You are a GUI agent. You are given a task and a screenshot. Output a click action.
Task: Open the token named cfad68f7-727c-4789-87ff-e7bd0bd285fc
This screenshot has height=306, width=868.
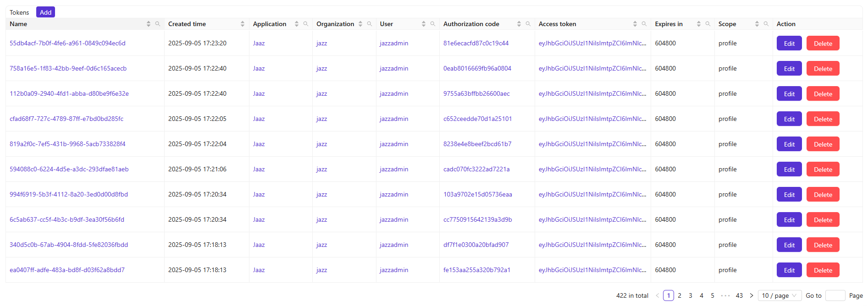[x=66, y=119]
